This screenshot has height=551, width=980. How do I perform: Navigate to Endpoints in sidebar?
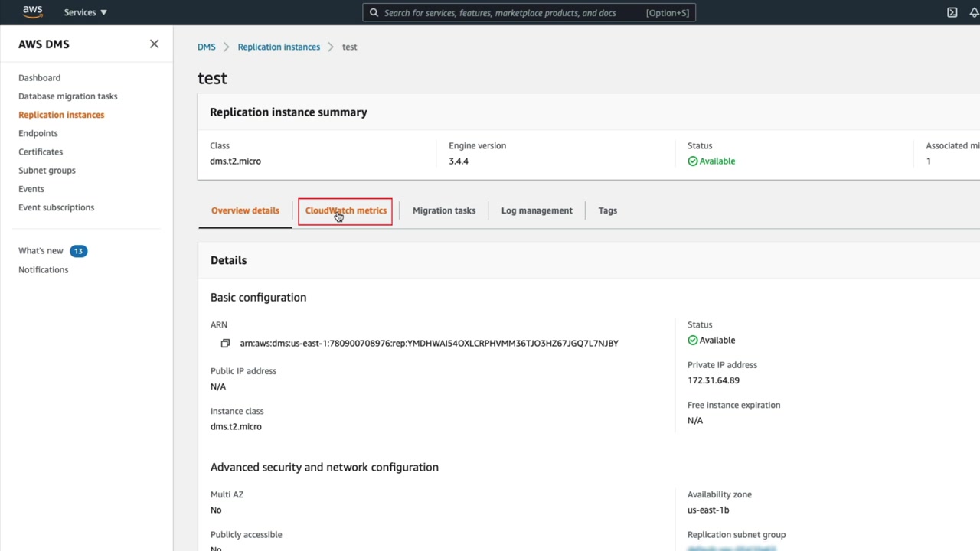point(38,133)
